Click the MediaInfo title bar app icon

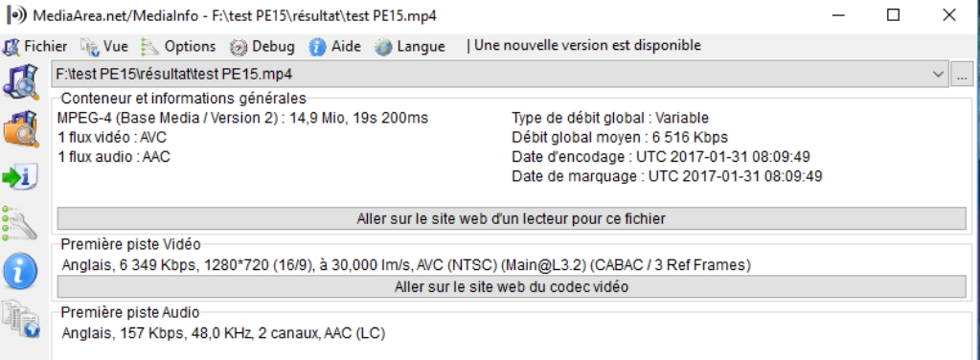[17, 15]
